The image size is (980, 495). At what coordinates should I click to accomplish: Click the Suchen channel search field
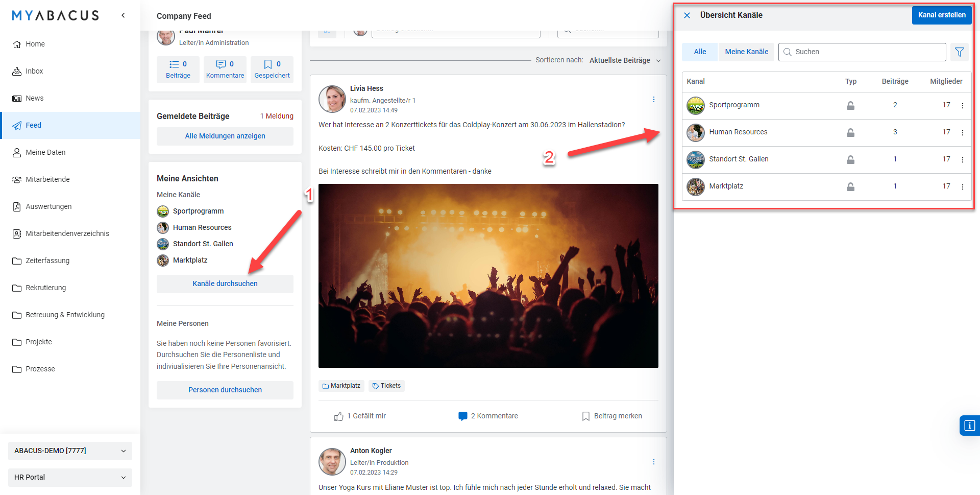[862, 52]
